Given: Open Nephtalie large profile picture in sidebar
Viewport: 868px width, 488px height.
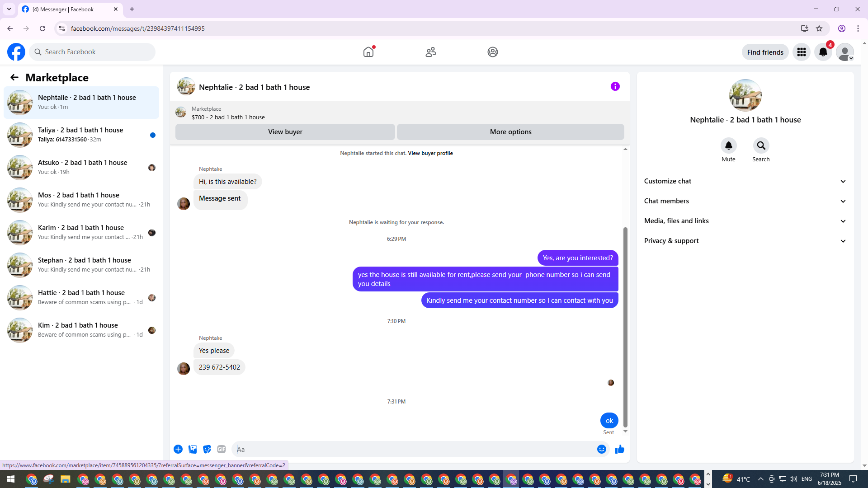Looking at the screenshot, I should [745, 95].
